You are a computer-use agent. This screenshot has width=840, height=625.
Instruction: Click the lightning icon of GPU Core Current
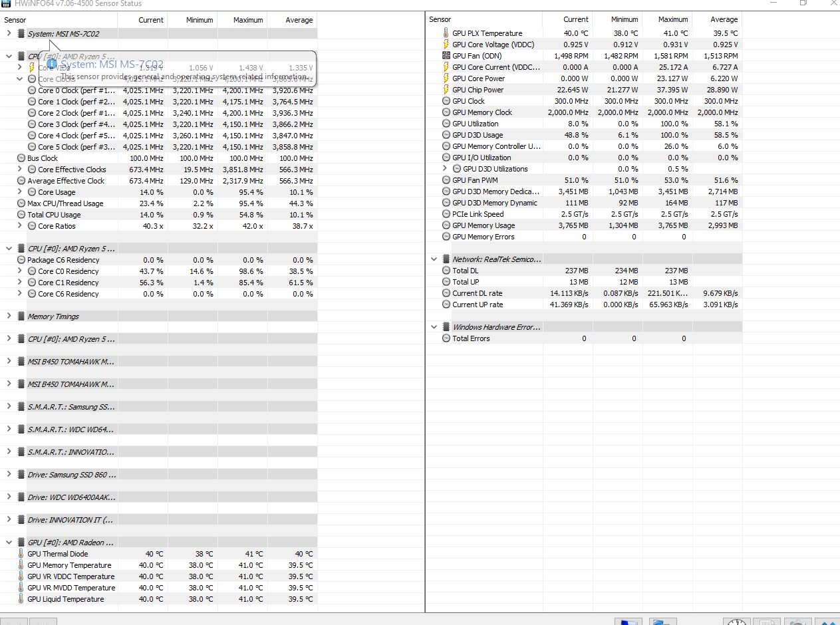(x=446, y=67)
